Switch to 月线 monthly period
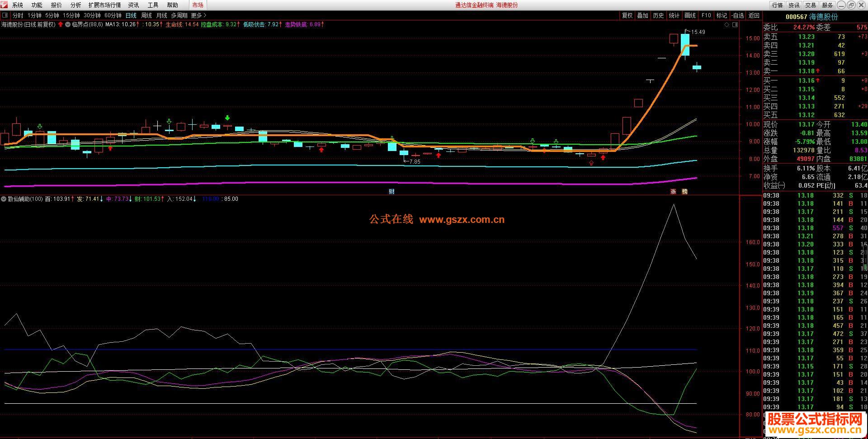This screenshot has width=868, height=439. (161, 15)
